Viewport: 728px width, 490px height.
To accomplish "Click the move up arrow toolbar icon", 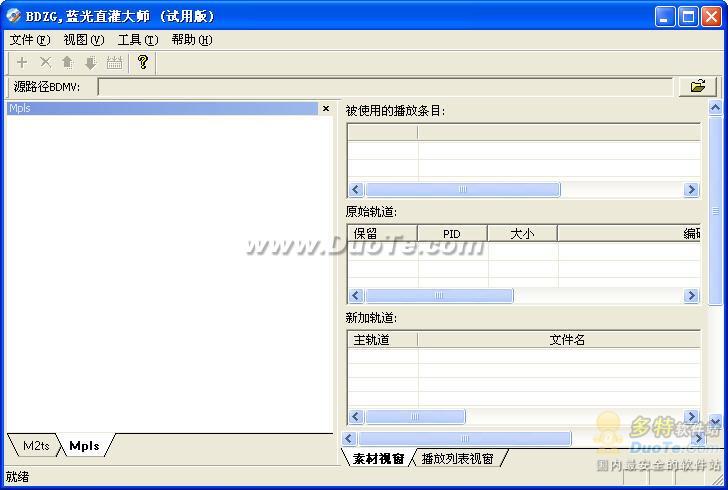I will coord(68,62).
